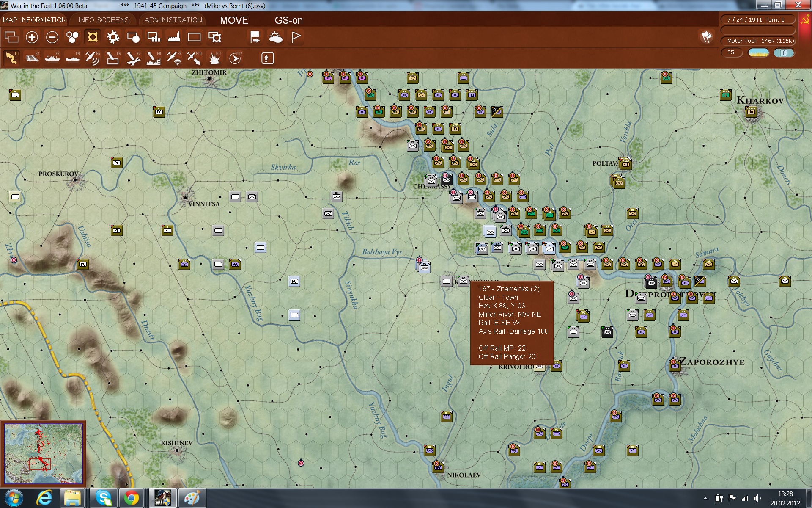Toggle the rectangle-with-bars overlay icon

click(x=154, y=37)
